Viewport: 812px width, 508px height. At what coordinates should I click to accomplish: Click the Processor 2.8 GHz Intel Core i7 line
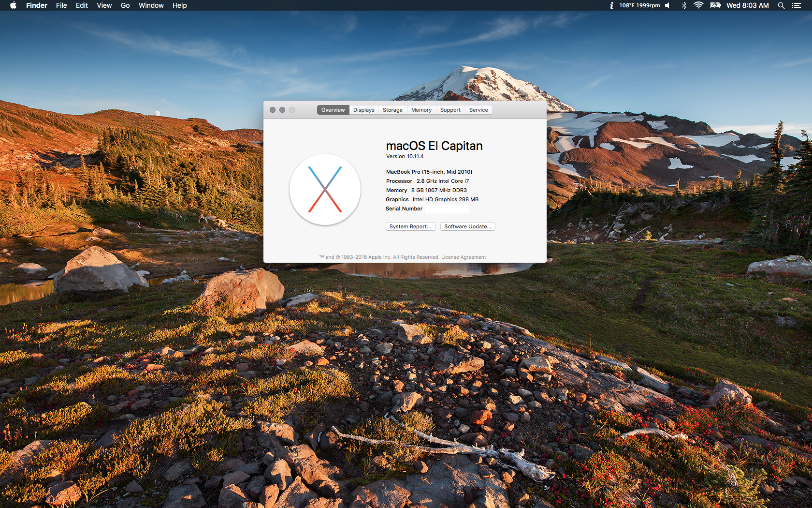[x=427, y=181]
